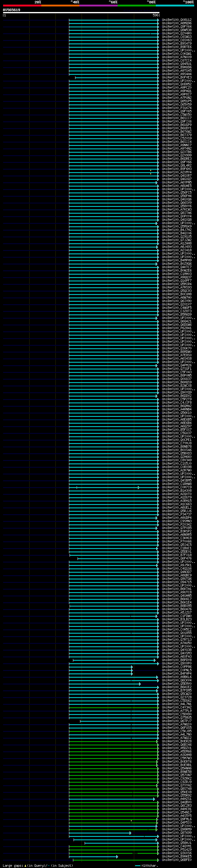Click the query end position 596
The height and width of the screenshot is (868, 197).
point(155,15)
